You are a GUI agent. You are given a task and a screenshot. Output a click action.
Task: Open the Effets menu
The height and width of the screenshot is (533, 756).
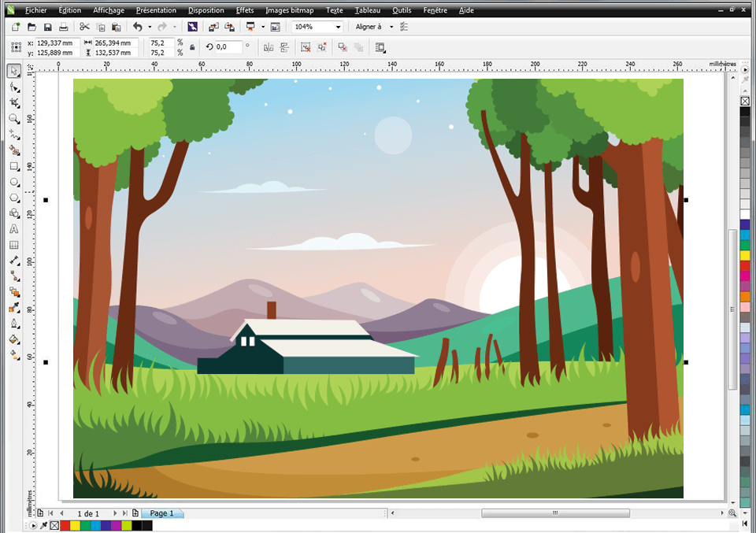[x=244, y=10]
